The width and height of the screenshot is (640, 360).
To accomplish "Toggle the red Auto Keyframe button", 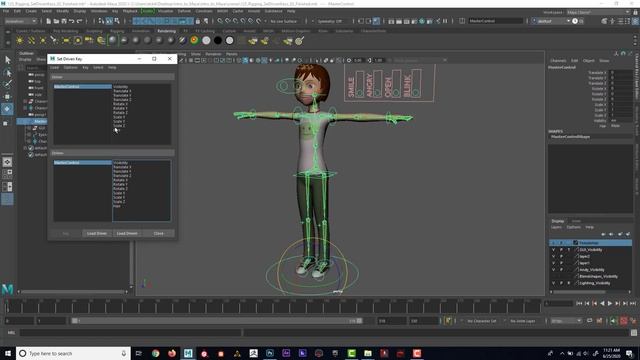I will click(624, 321).
